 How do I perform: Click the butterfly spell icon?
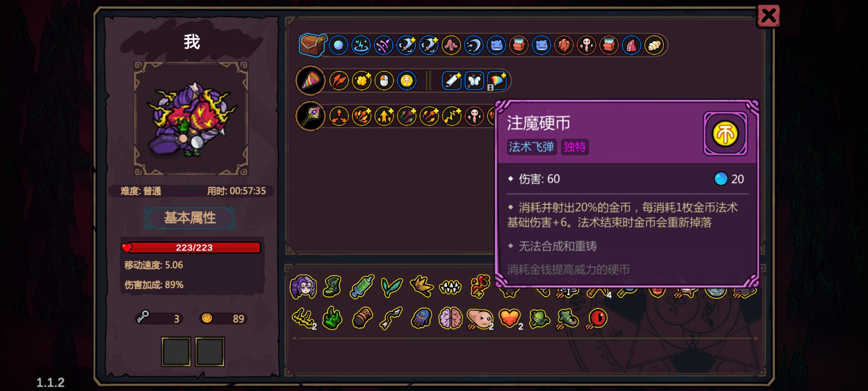pyautogui.click(x=474, y=81)
